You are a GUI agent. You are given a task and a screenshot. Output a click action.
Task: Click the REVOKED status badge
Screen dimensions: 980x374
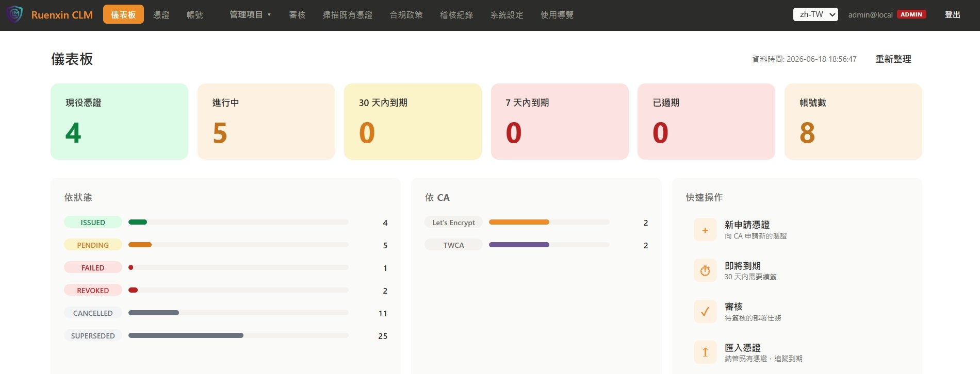(93, 290)
